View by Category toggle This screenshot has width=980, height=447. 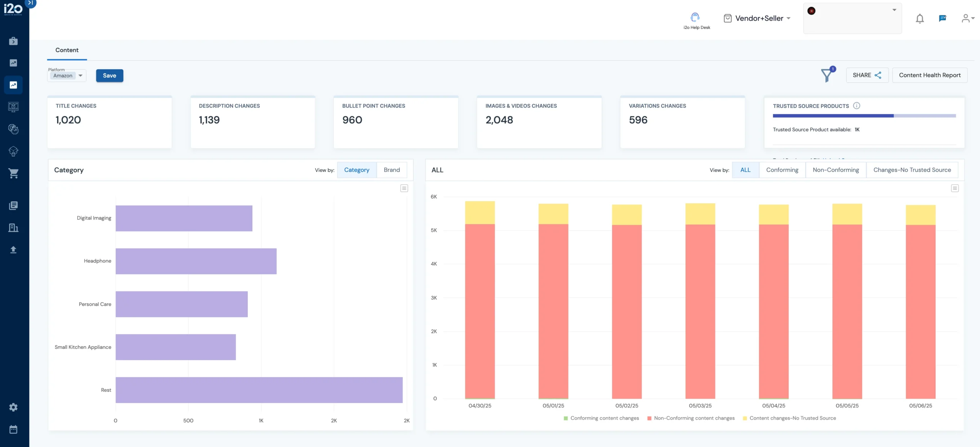[x=356, y=170]
